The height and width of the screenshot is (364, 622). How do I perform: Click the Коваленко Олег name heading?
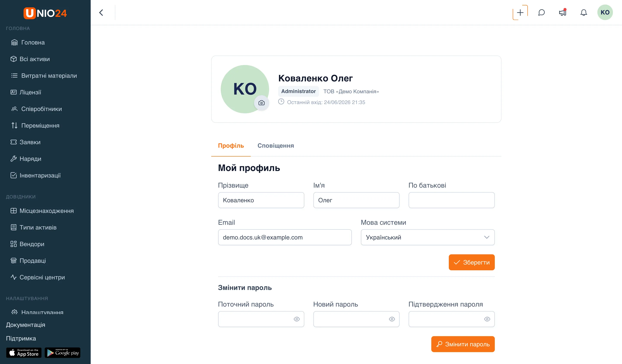click(x=316, y=78)
